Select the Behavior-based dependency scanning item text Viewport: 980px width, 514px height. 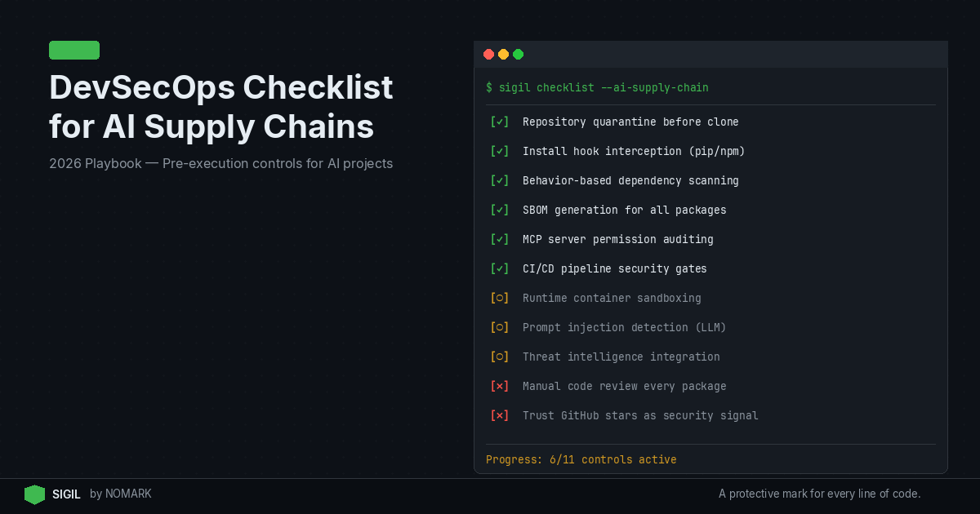click(630, 180)
